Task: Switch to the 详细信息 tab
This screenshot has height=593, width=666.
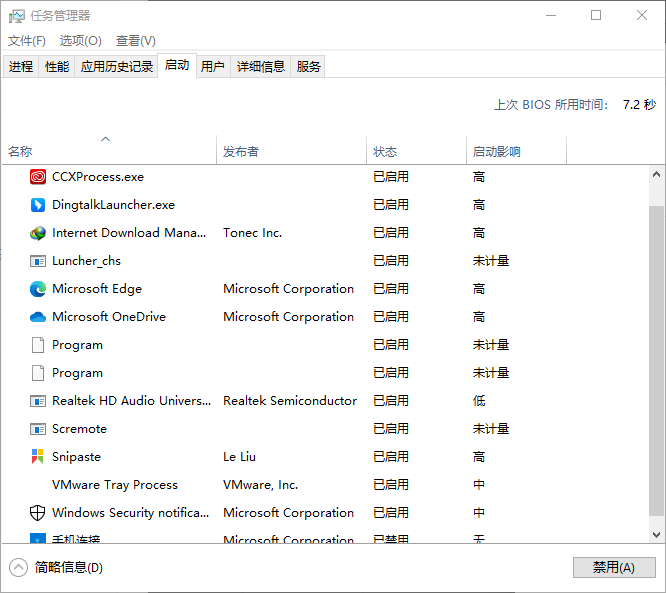Action: point(260,66)
